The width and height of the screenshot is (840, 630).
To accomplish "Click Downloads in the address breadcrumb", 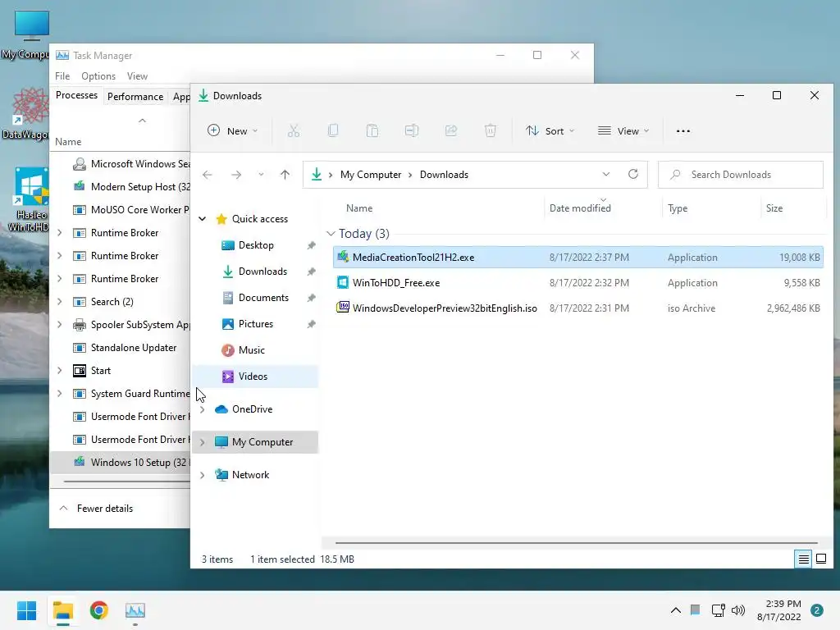I will (x=444, y=175).
